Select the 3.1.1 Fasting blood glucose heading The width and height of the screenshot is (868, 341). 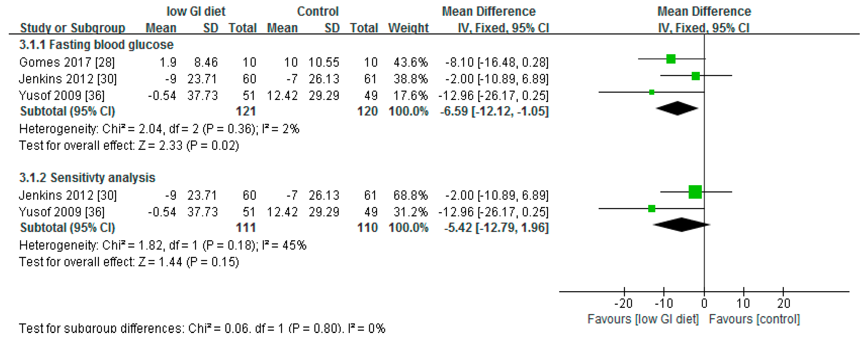(96, 45)
